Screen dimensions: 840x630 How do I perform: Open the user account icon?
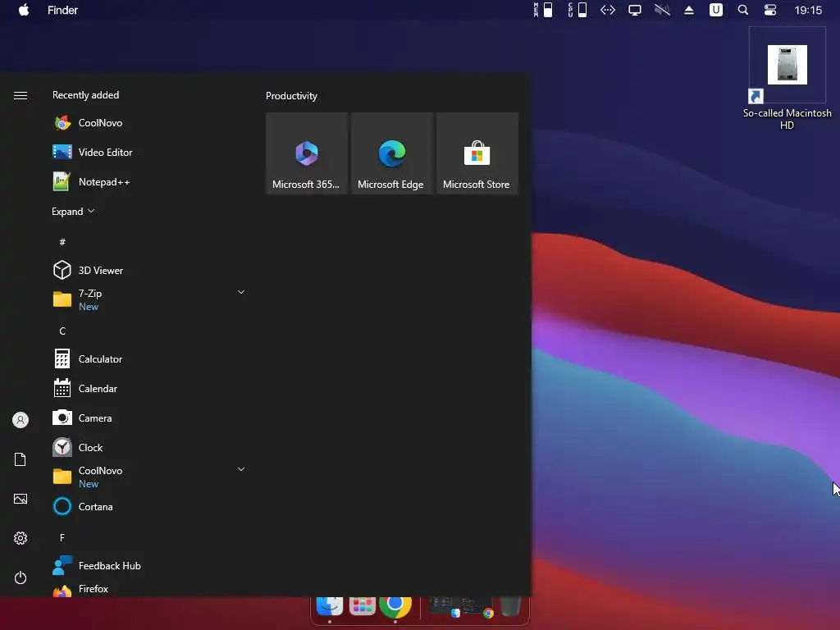(x=21, y=420)
